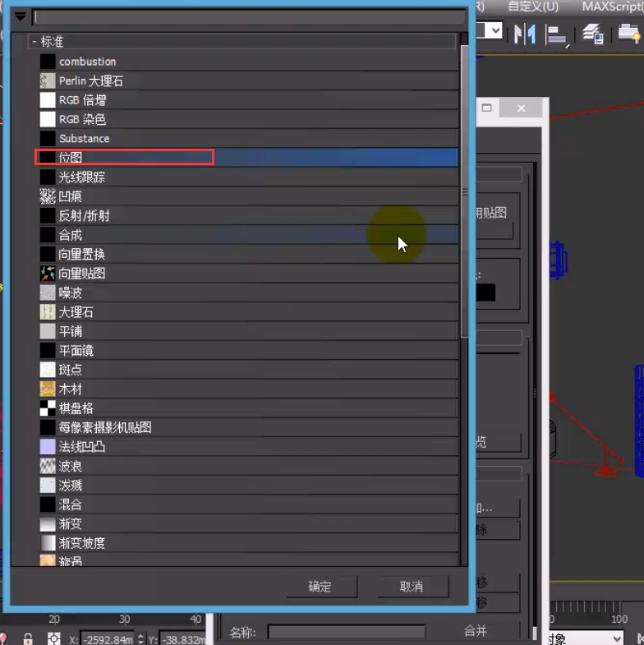Select the 渐变坡度 gradient ramp map
The image size is (644, 645).
[x=82, y=543]
